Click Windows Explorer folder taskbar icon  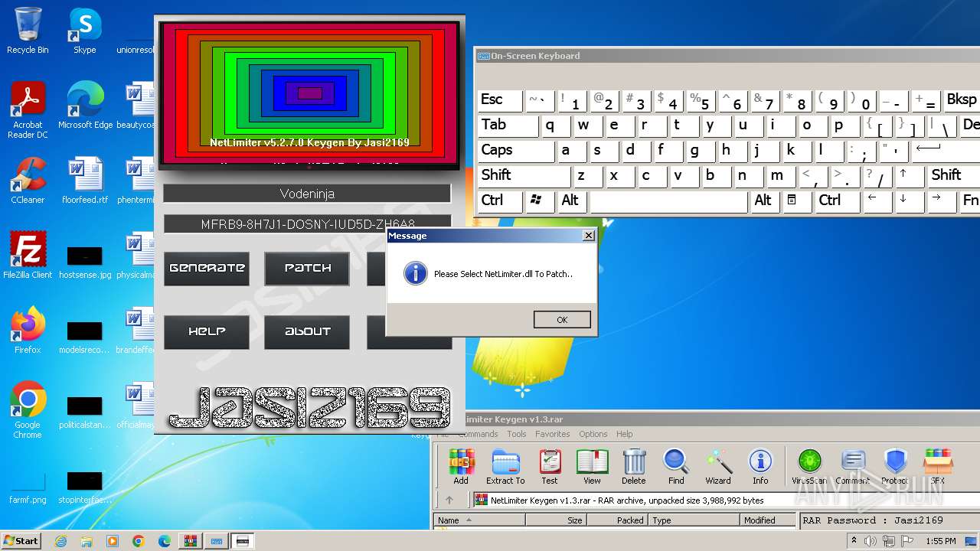click(87, 541)
